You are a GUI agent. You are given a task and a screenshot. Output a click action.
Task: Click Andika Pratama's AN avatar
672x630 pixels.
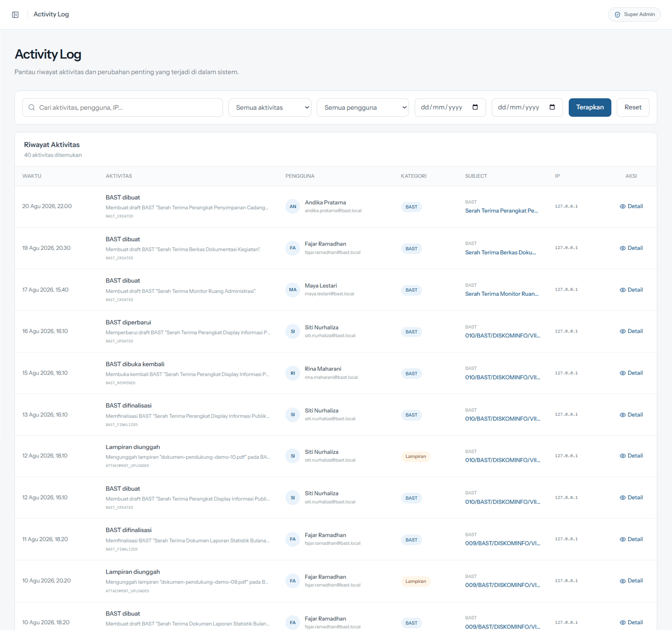(x=293, y=207)
